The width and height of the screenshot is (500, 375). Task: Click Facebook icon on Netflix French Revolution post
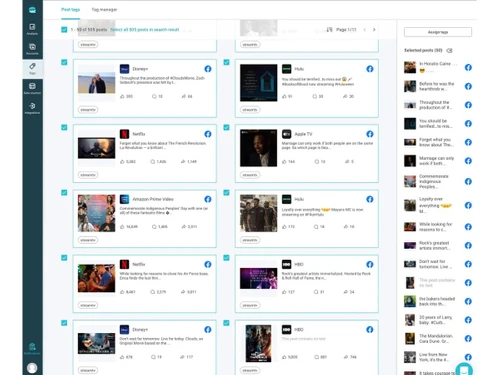208,134
